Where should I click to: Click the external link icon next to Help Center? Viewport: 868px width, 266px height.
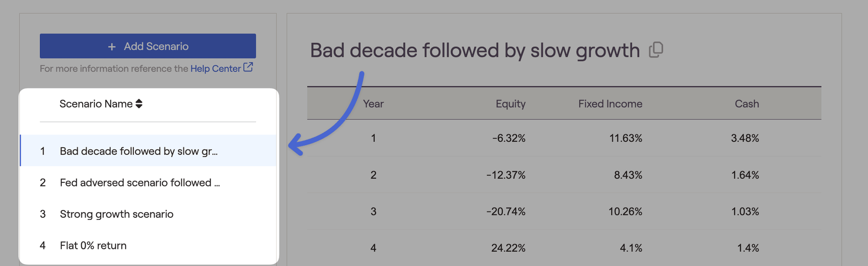pyautogui.click(x=248, y=67)
